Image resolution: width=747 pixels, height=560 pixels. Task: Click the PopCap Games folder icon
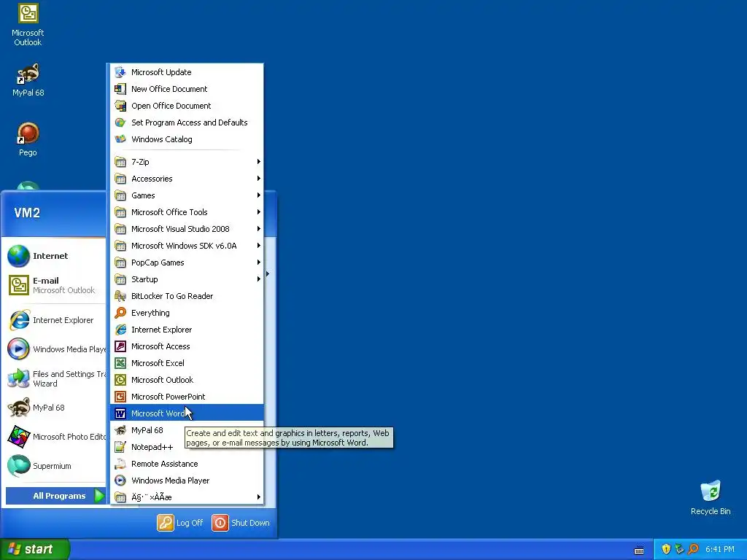[x=120, y=262]
